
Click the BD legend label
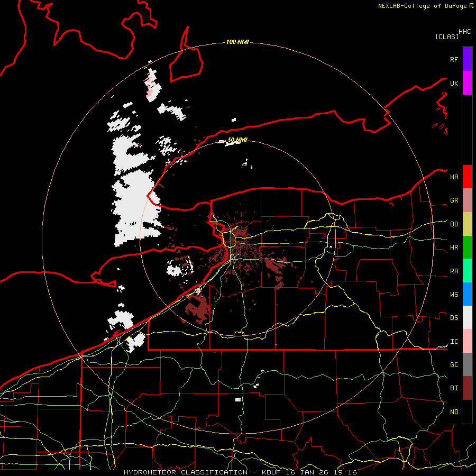click(x=454, y=224)
